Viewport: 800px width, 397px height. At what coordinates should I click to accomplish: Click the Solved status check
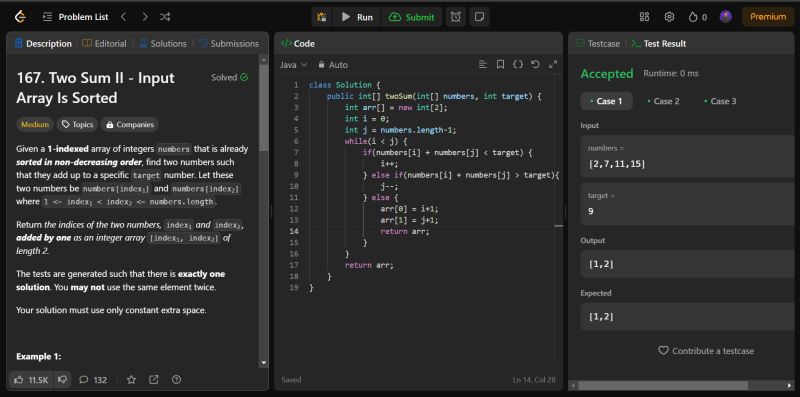[x=230, y=78]
